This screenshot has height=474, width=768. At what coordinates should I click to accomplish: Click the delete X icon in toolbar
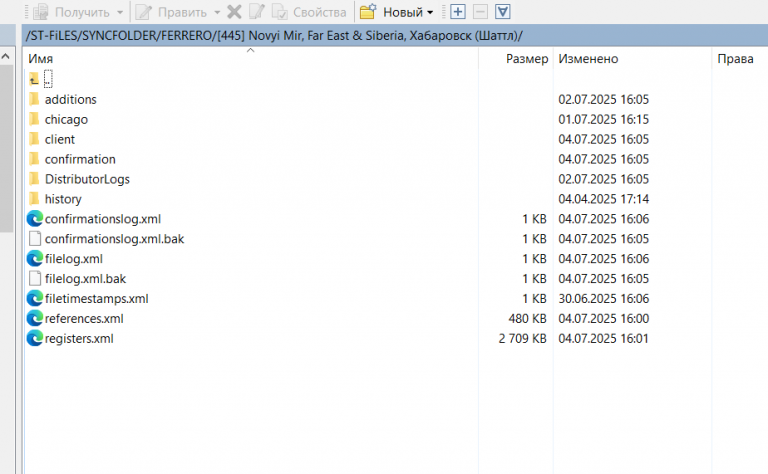234,12
